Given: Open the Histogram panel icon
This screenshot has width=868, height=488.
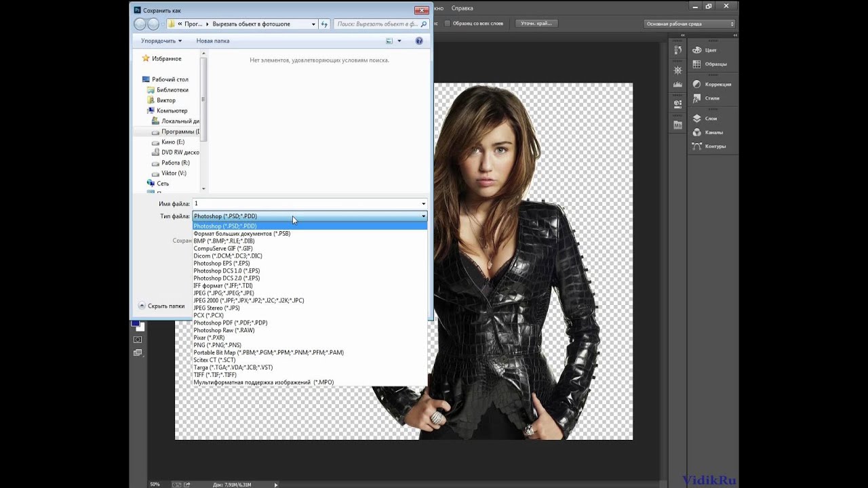Looking at the screenshot, I should [677, 84].
